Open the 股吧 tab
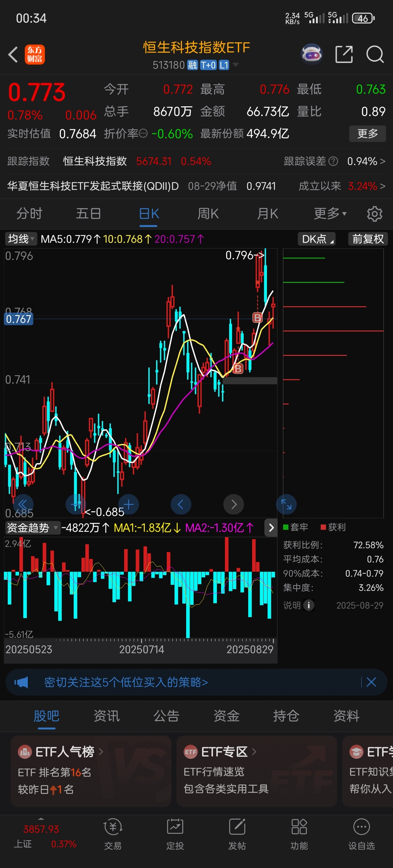Image resolution: width=393 pixels, height=868 pixels. (x=47, y=716)
